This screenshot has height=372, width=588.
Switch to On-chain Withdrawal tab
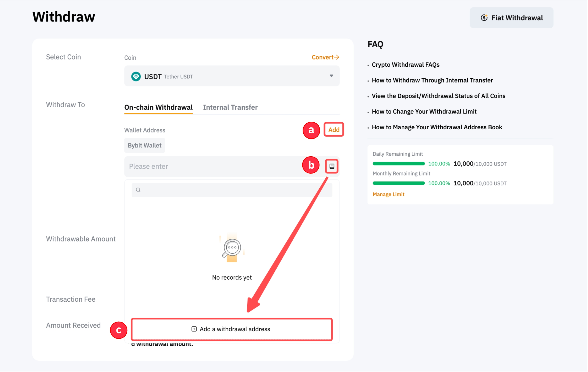(x=159, y=107)
